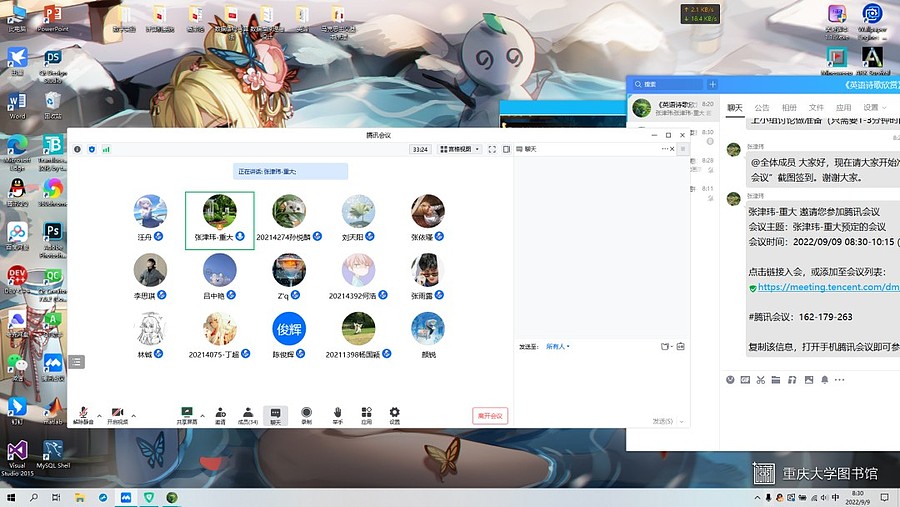900x507 pixels.
Task: Open the 设置 dropdown tab in QQ
Action: pos(875,107)
